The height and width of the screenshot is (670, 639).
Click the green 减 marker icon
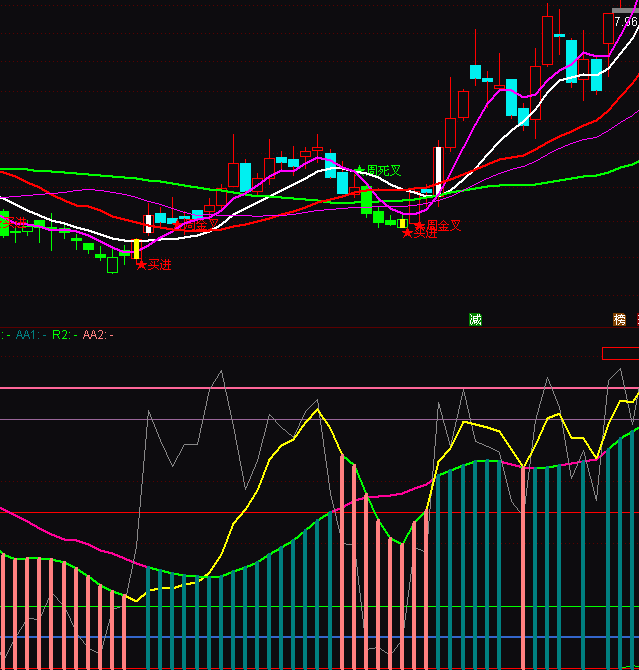475,320
